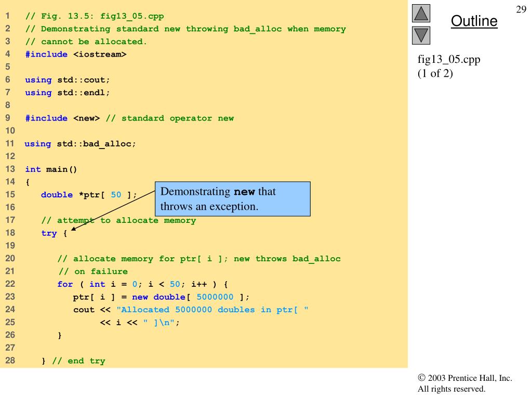The height and width of the screenshot is (399, 532).
Task: Click 'ptr[ i ] = new double[ 5000000 ];'
Action: tap(161, 297)
